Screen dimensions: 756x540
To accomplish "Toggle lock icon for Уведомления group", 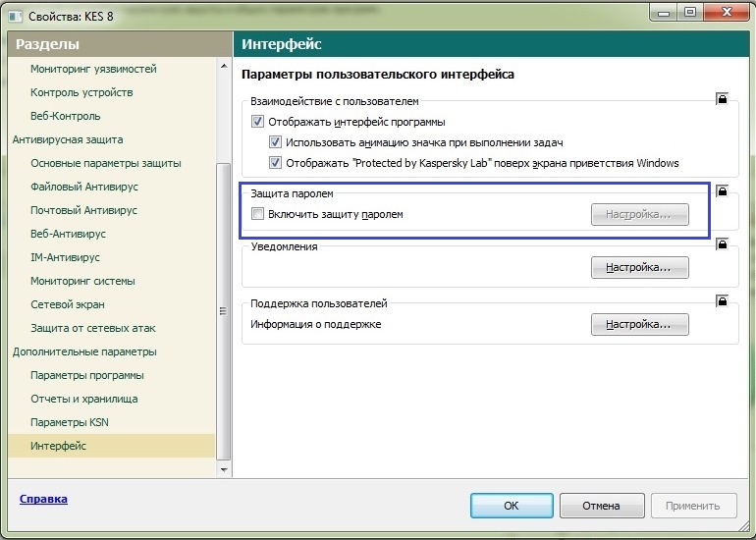I will 722,243.
